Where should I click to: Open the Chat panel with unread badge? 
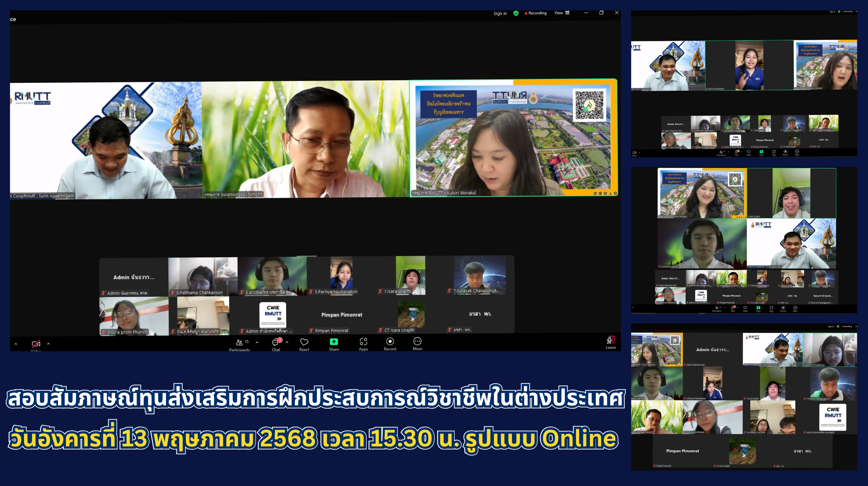pyautogui.click(x=276, y=345)
